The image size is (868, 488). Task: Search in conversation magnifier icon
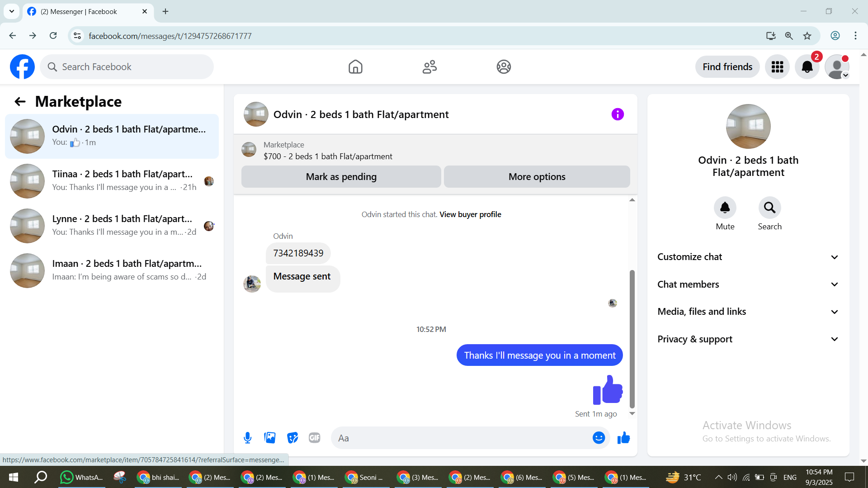(769, 208)
